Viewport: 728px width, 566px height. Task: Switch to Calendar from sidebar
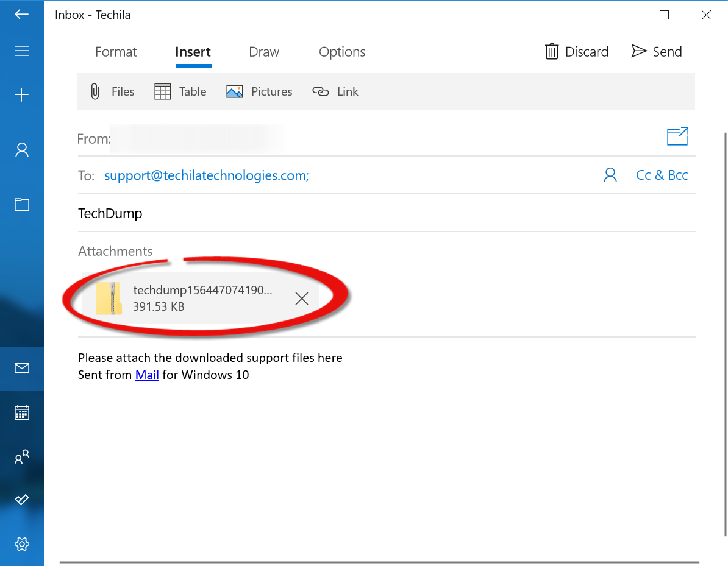click(22, 412)
